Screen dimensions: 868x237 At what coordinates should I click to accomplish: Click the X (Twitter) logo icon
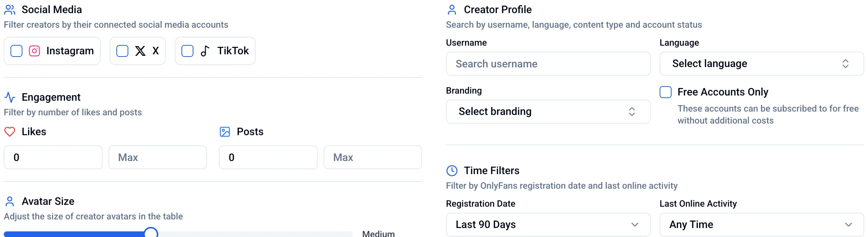click(140, 51)
